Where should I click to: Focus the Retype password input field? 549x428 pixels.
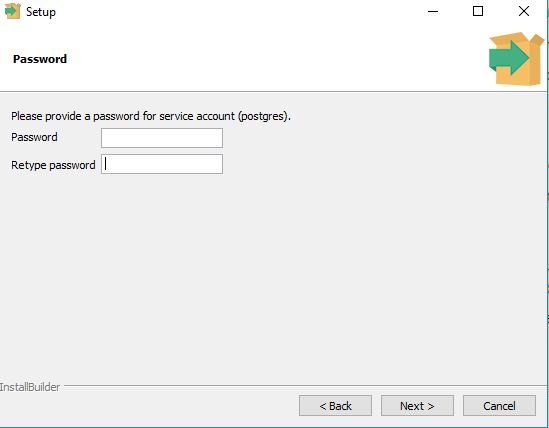coord(162,164)
